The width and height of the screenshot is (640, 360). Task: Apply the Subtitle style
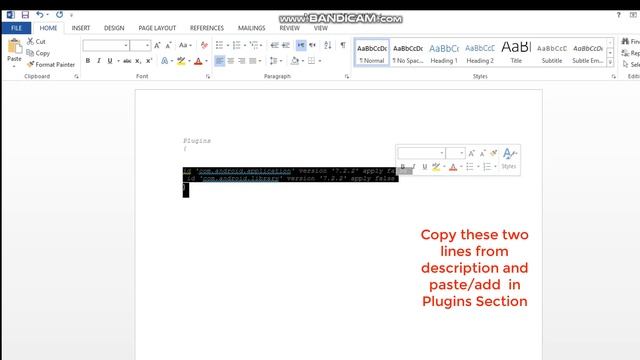pyautogui.click(x=552, y=52)
